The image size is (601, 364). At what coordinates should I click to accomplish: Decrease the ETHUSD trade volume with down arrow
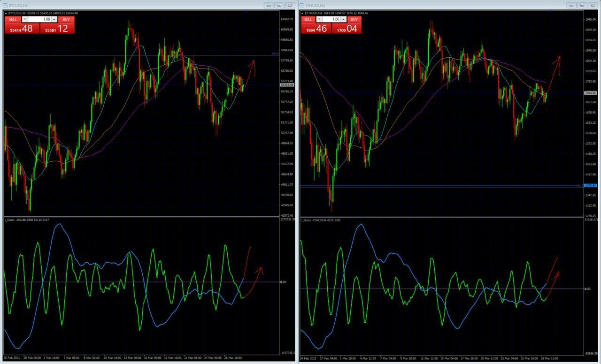[319, 19]
